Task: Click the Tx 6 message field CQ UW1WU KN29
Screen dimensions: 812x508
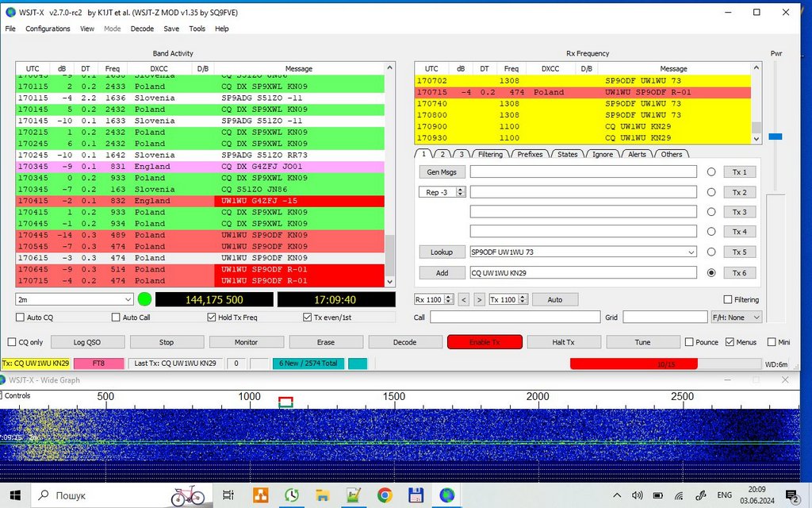Action: tap(583, 273)
